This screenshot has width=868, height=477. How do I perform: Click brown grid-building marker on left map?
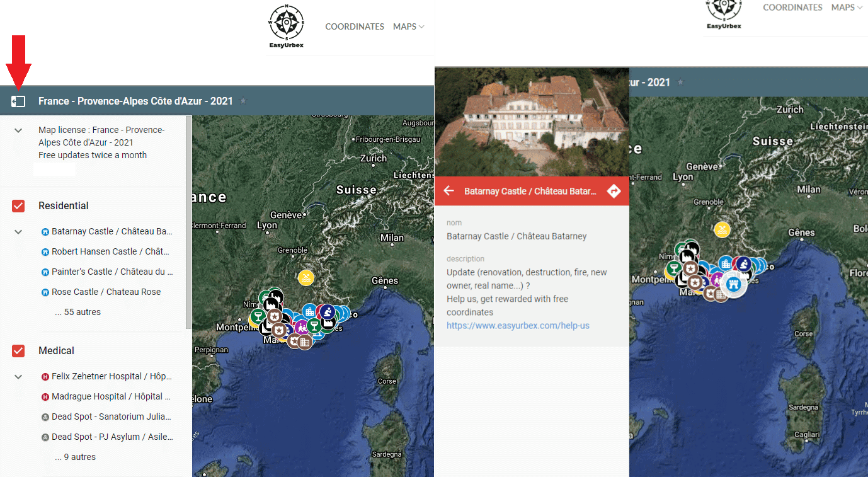pyautogui.click(x=305, y=342)
